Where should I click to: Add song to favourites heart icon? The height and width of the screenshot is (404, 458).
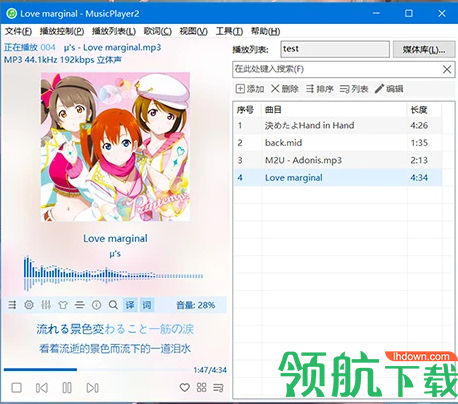click(x=185, y=387)
